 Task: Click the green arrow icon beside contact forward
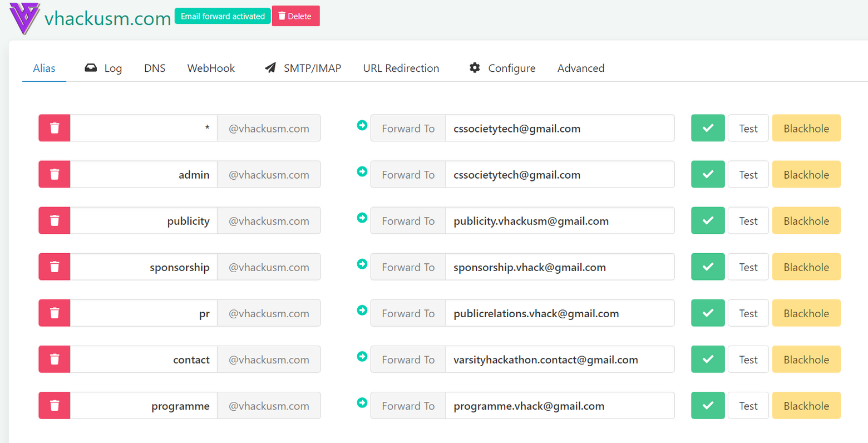pos(362,356)
